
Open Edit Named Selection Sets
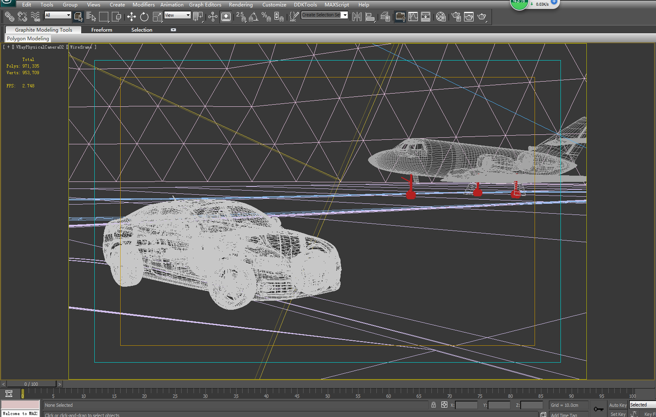294,16
